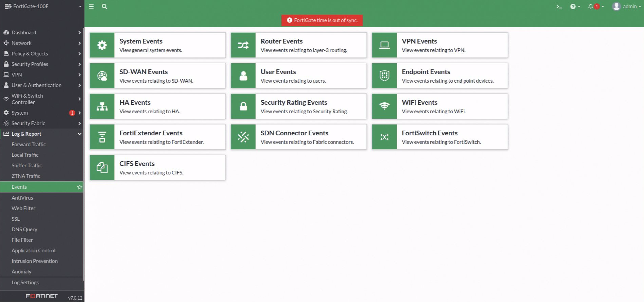Image resolution: width=644 pixels, height=302 pixels.
Task: Open the WiFi Events card title
Action: click(419, 102)
